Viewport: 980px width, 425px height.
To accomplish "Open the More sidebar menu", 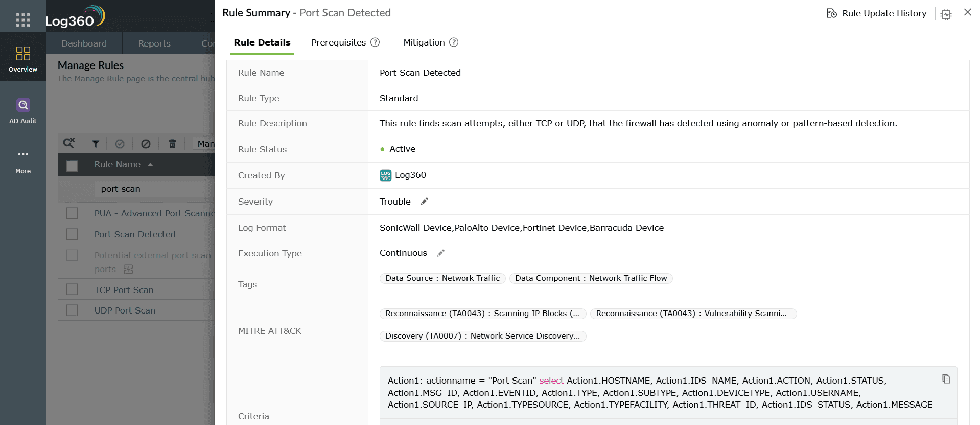I will [x=23, y=161].
